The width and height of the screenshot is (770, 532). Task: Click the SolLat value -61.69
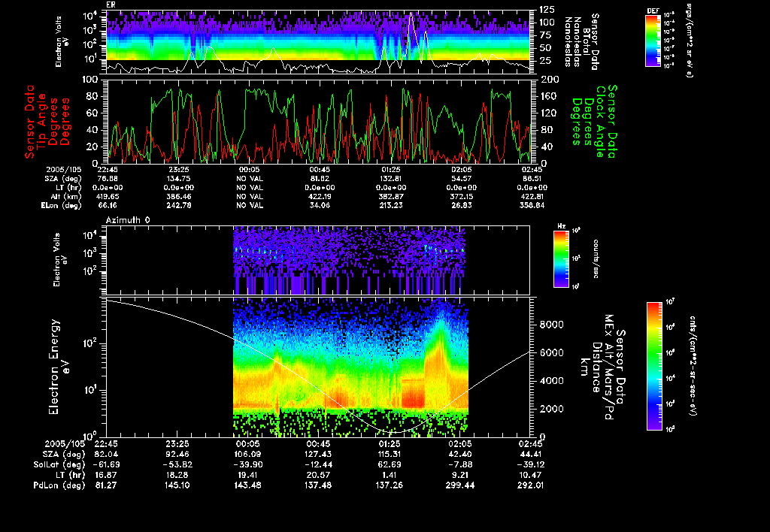pos(107,464)
